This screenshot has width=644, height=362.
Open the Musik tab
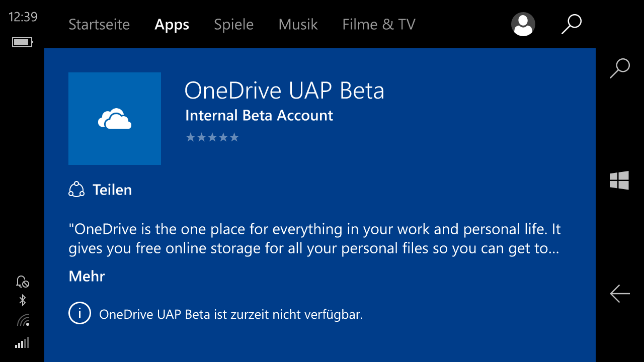click(x=298, y=24)
